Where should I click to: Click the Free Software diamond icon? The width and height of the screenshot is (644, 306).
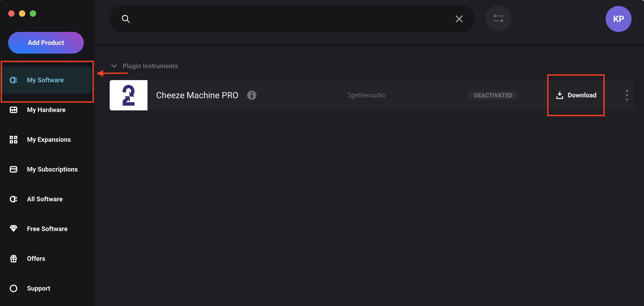[x=14, y=229]
